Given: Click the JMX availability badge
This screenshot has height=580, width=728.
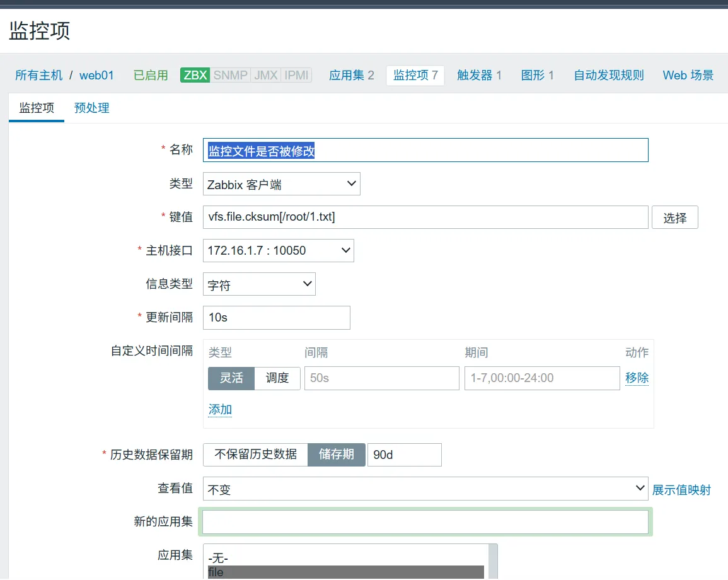Looking at the screenshot, I should click(265, 75).
